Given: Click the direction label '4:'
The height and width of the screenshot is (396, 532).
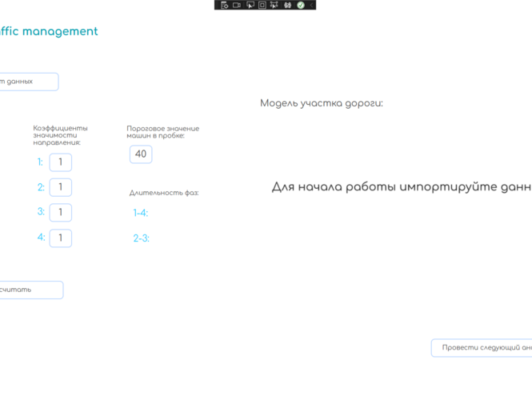Looking at the screenshot, I should [x=41, y=237].
